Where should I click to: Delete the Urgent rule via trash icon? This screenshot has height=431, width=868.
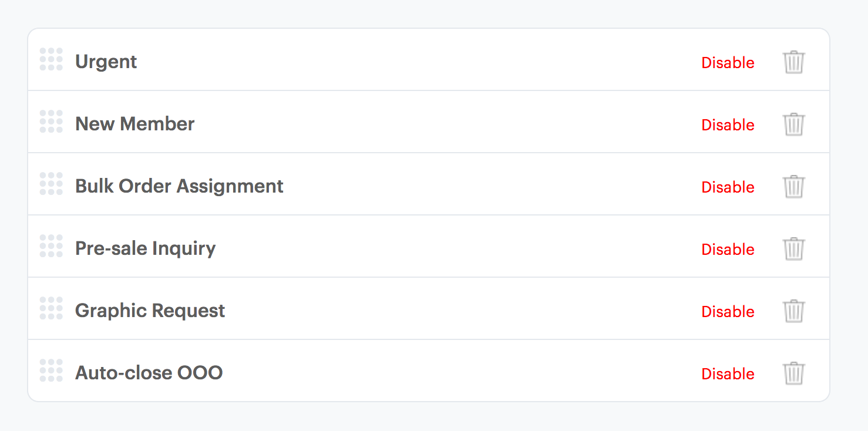point(794,62)
